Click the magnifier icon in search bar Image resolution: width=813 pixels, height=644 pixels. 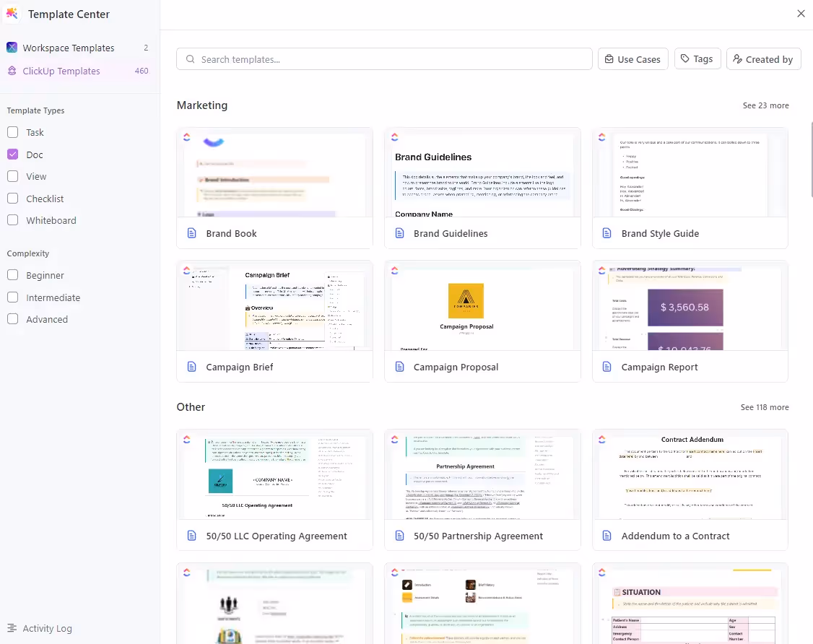[x=189, y=58]
